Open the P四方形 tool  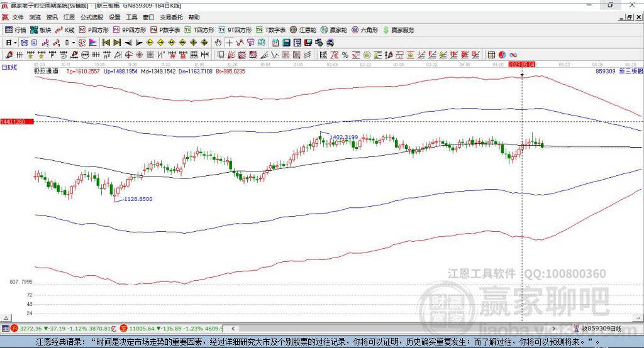coord(94,30)
